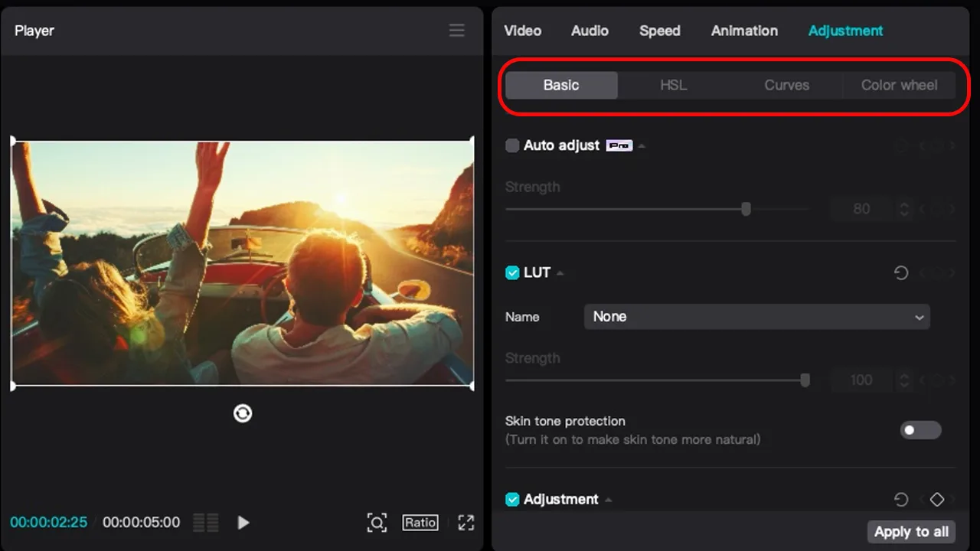
Task: Click the zoom-to-fit scan icon
Action: click(377, 523)
